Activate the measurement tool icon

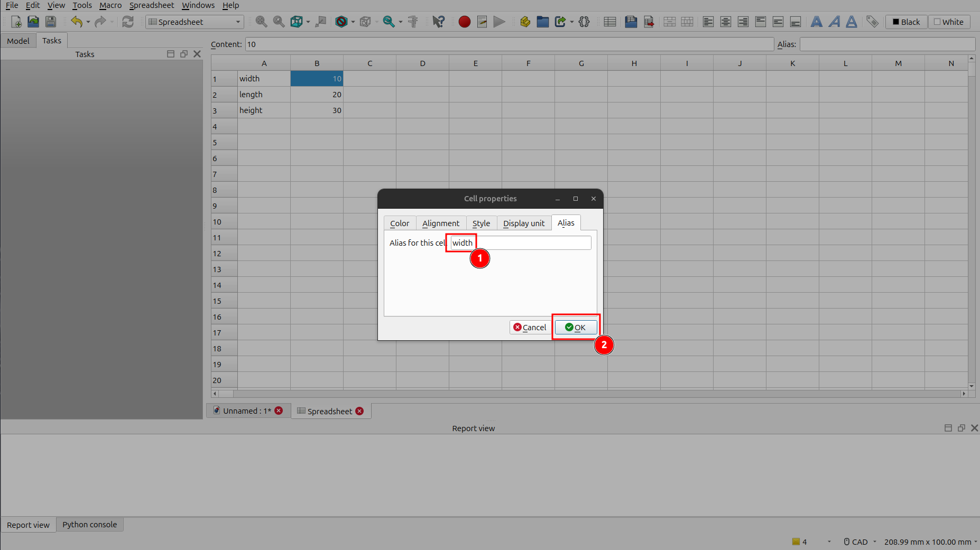412,22
